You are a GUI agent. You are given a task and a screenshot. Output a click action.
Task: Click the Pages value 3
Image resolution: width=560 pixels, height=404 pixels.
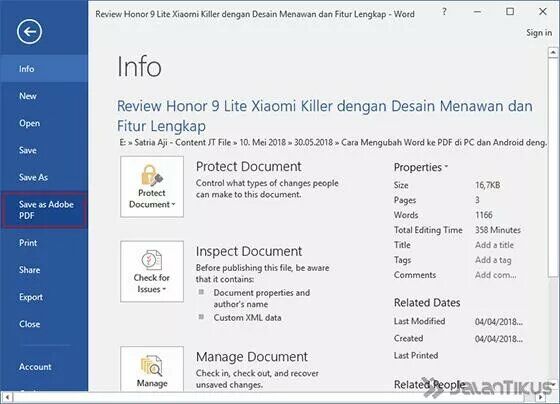[x=477, y=200]
